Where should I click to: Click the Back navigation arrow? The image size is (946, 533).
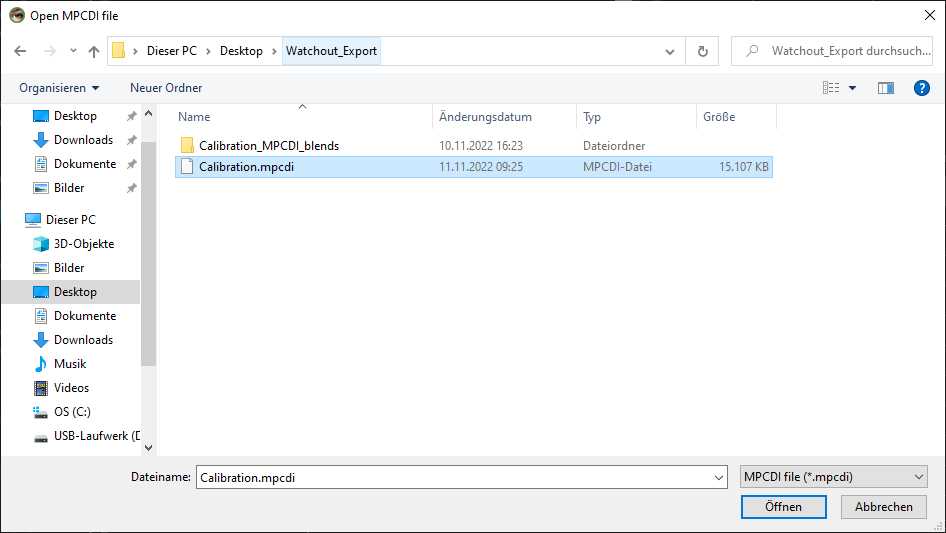point(21,51)
